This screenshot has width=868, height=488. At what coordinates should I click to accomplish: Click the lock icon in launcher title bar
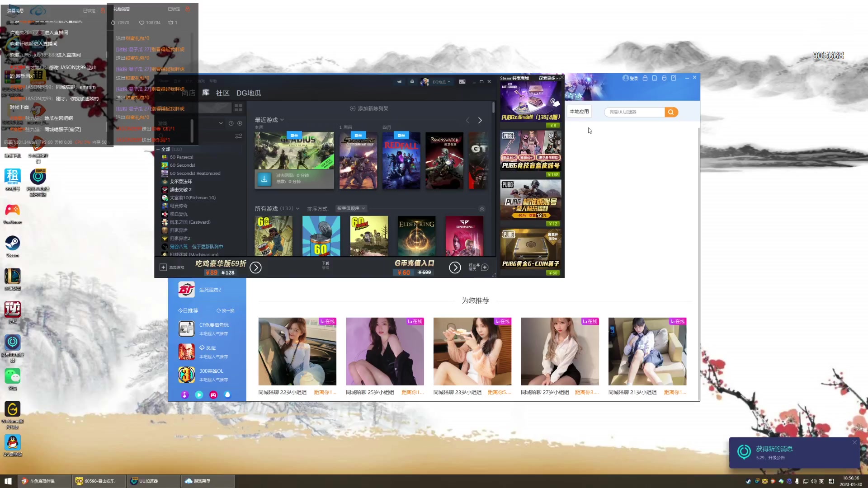[645, 78]
